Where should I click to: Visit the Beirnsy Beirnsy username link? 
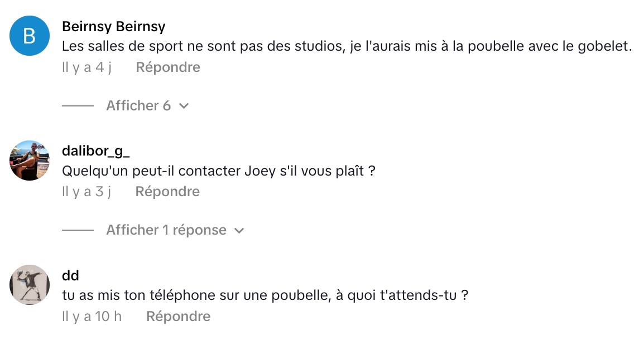pyautogui.click(x=114, y=26)
